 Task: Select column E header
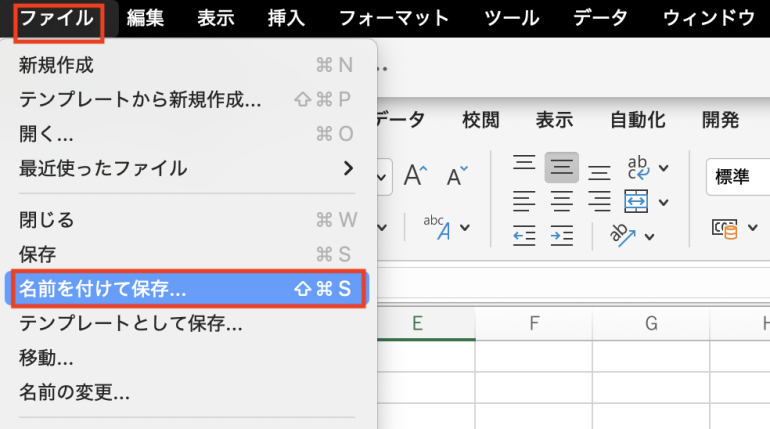click(x=426, y=323)
